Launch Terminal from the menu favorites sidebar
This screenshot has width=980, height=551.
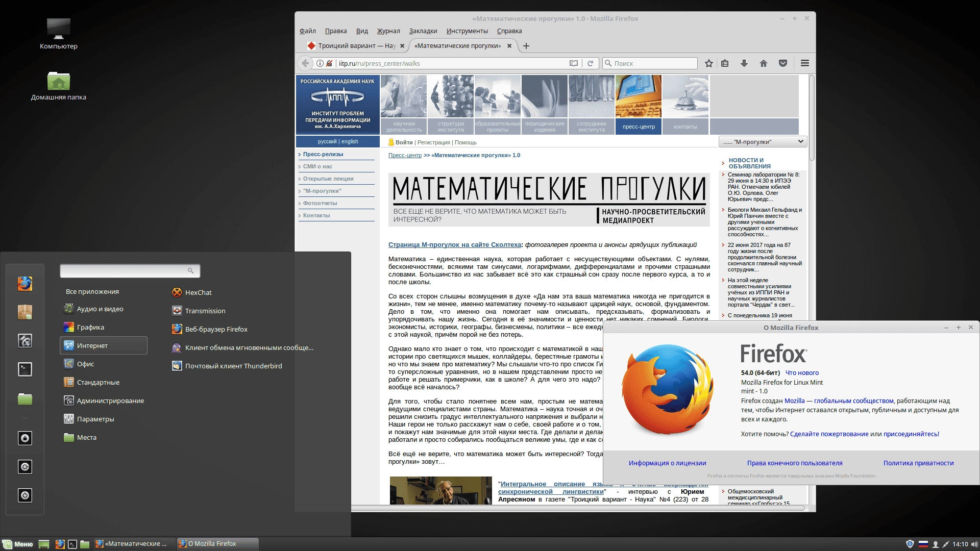(25, 369)
